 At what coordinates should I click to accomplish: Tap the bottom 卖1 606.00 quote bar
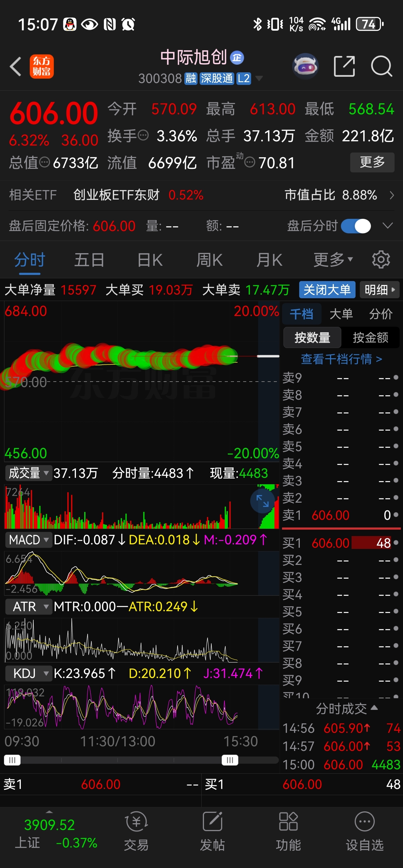tap(101, 784)
